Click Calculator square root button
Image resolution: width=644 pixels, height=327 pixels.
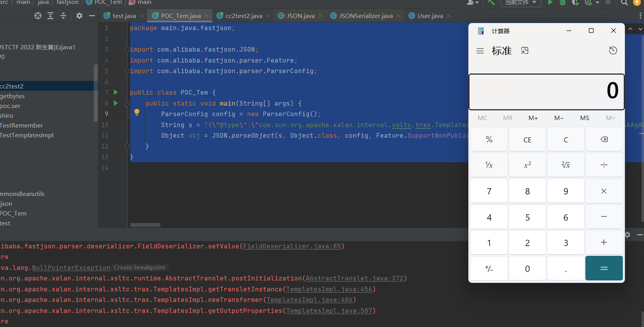click(x=565, y=165)
